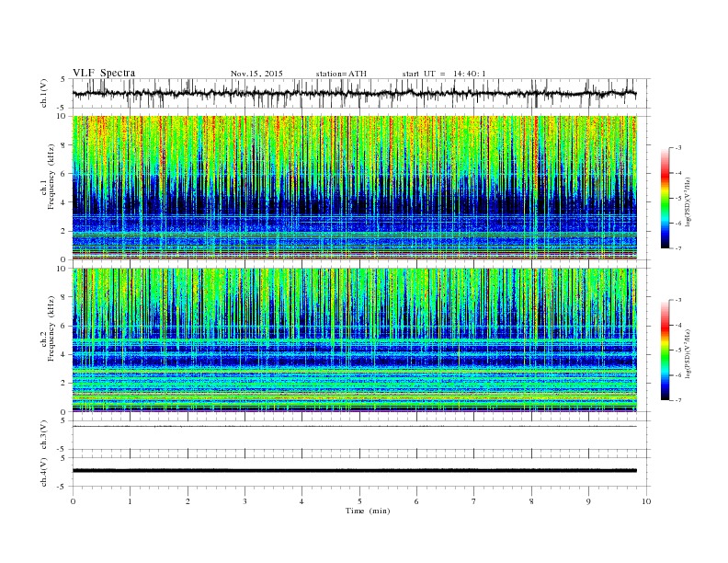The image size is (728, 563).
Task: Click the ch.3 flat waveform trace
Action: click(x=355, y=426)
